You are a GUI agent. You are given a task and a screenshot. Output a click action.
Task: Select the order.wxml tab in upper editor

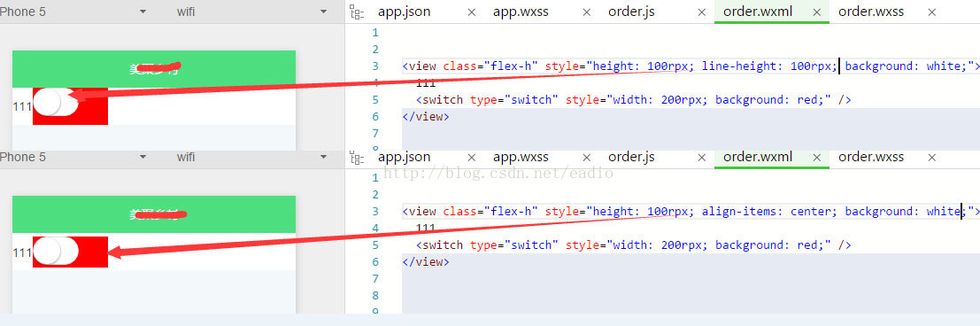tap(758, 12)
